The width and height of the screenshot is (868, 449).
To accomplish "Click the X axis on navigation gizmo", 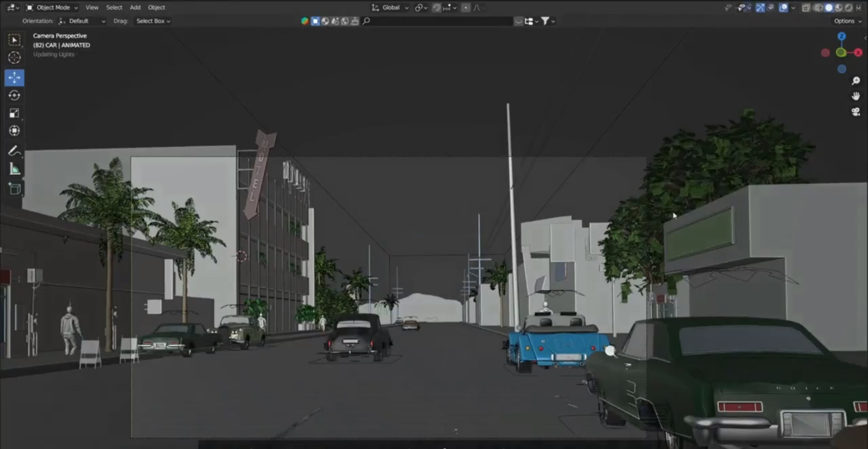I will point(858,52).
